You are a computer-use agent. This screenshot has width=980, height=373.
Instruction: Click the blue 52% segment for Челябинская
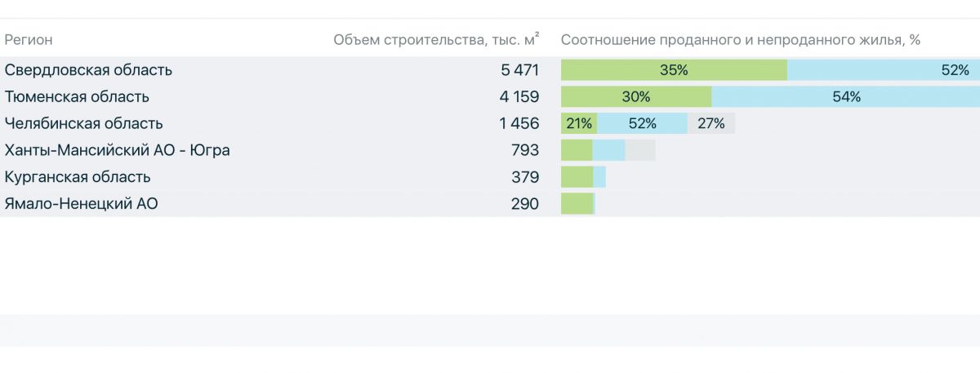point(643,124)
